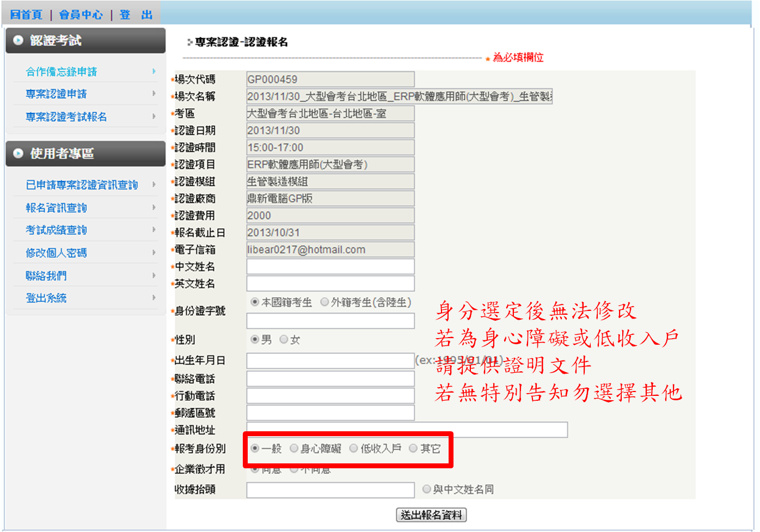
Task: Open 合作備忘錄申請 in the sidebar
Action: pyautogui.click(x=61, y=72)
